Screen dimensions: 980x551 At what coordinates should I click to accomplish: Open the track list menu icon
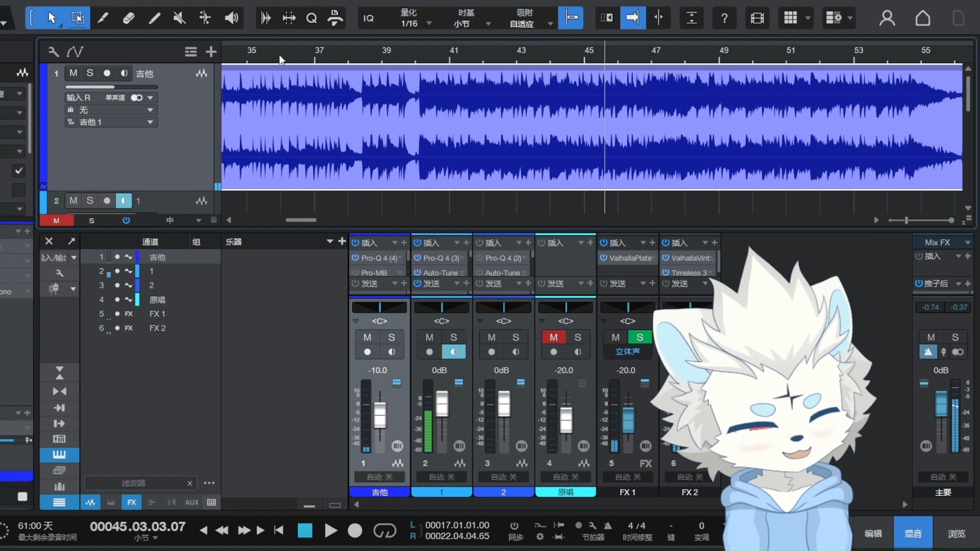(x=190, y=52)
